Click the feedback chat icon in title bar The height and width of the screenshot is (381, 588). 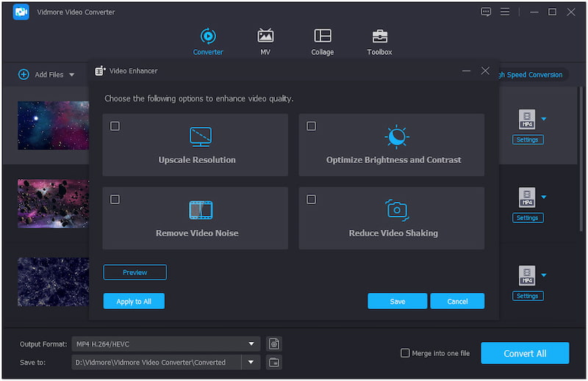[486, 12]
